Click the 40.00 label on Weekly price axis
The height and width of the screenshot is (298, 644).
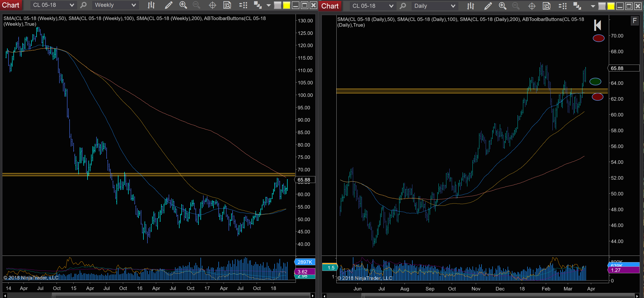pos(304,244)
